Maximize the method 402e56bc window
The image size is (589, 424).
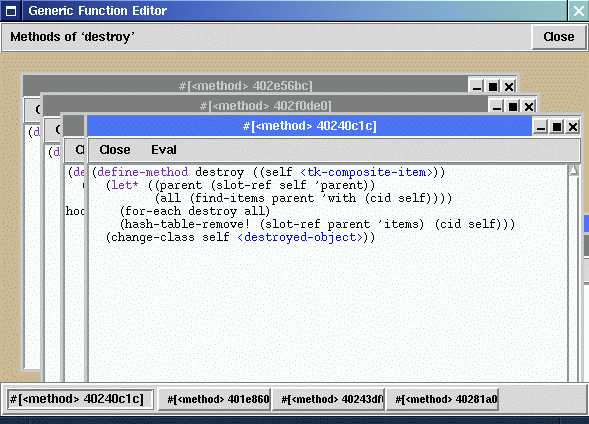493,86
